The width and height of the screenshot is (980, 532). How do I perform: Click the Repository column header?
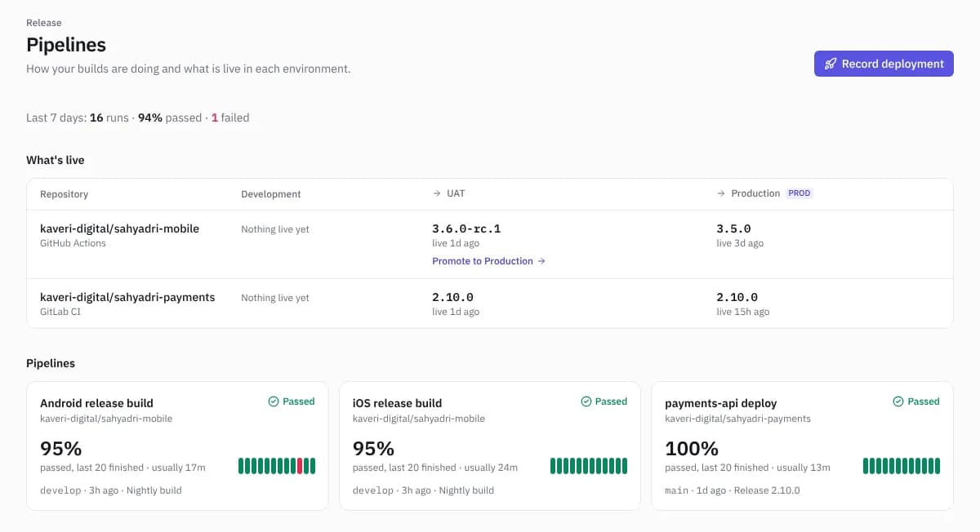pos(64,194)
